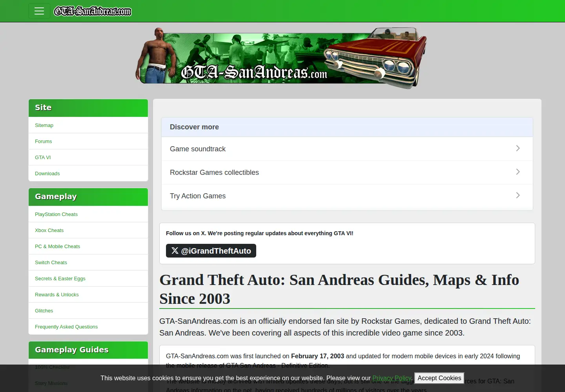Click the 'Follow us on X' text

[259, 233]
